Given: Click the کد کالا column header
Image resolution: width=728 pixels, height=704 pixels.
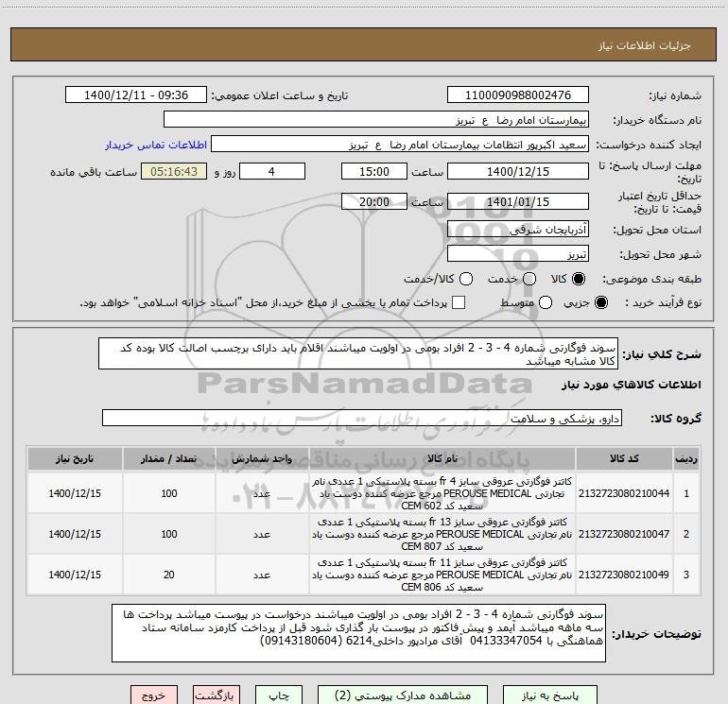Looking at the screenshot, I should pos(624,458).
